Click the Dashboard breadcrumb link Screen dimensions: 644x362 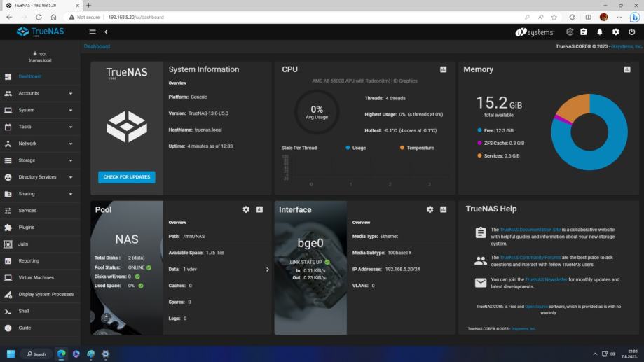click(97, 46)
